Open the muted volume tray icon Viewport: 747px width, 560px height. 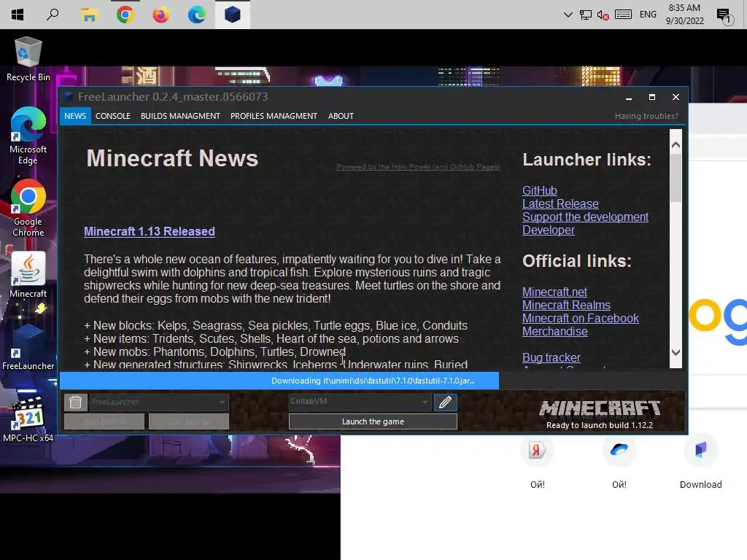tap(603, 15)
